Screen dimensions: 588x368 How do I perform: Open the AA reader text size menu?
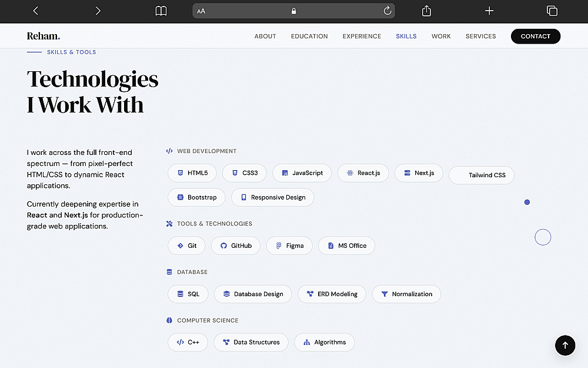point(201,11)
